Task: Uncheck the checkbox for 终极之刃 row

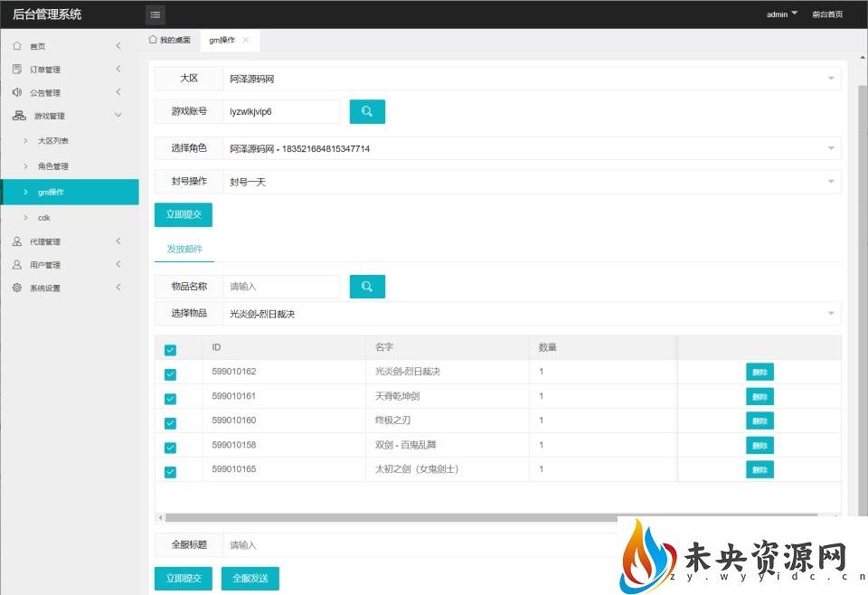Action: [170, 422]
